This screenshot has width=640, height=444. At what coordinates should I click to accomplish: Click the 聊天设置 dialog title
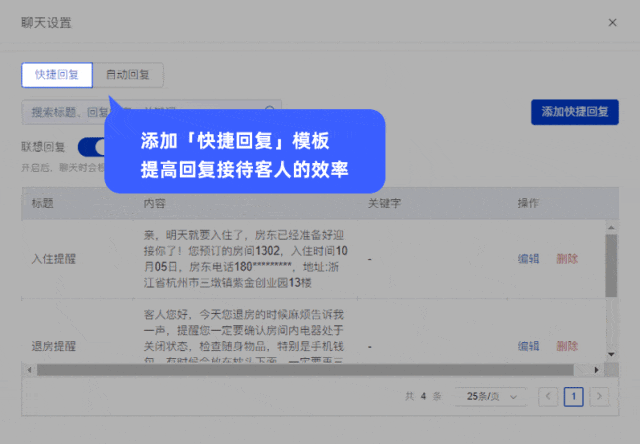[46, 22]
